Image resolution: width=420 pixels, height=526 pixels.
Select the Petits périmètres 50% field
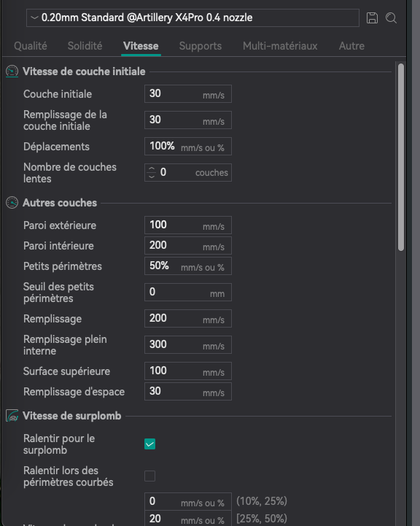[188, 266]
